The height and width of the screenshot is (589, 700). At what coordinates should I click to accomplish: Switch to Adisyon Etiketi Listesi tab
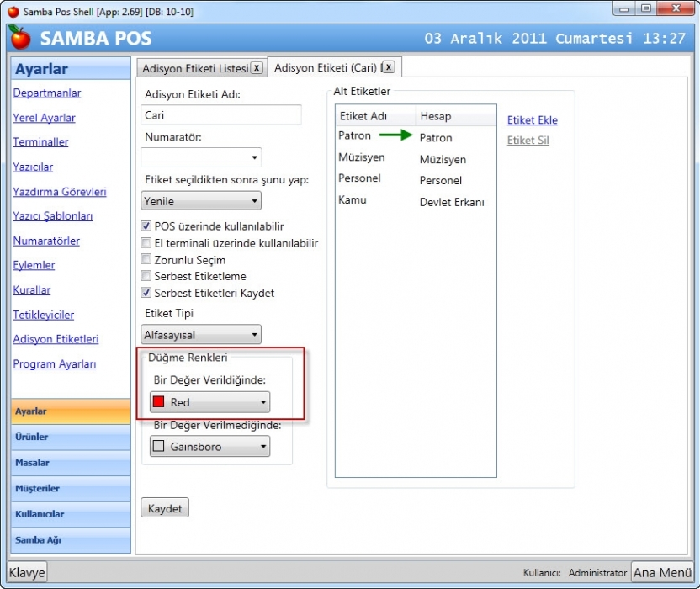pyautogui.click(x=195, y=68)
